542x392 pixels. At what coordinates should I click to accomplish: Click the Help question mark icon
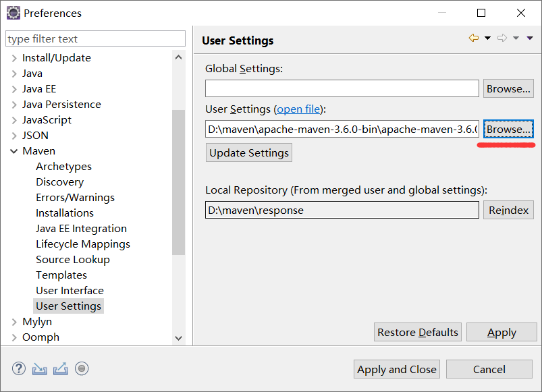(19, 368)
